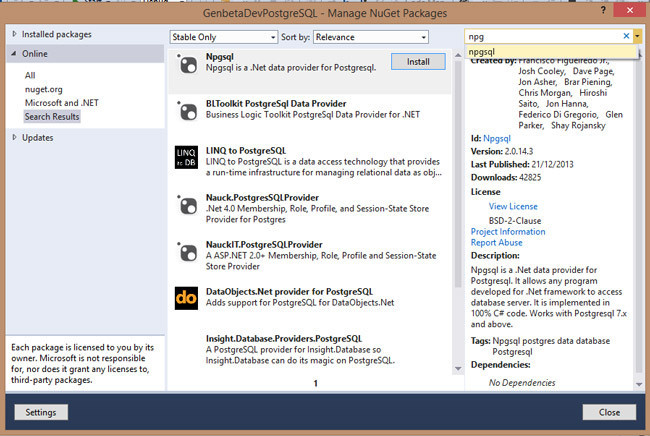
Task: Click the NauckIT.PostgreSQLProvider package icon
Action: pyautogui.click(x=187, y=250)
